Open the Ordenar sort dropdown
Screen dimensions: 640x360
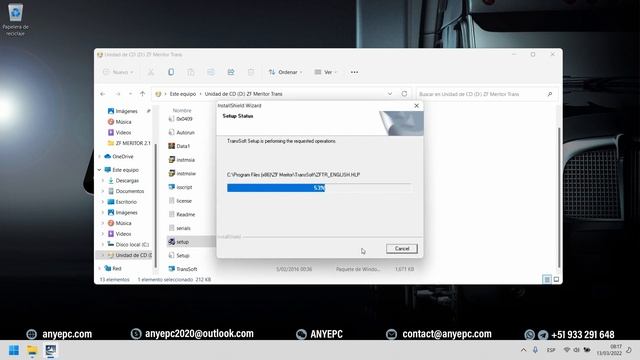pos(285,72)
